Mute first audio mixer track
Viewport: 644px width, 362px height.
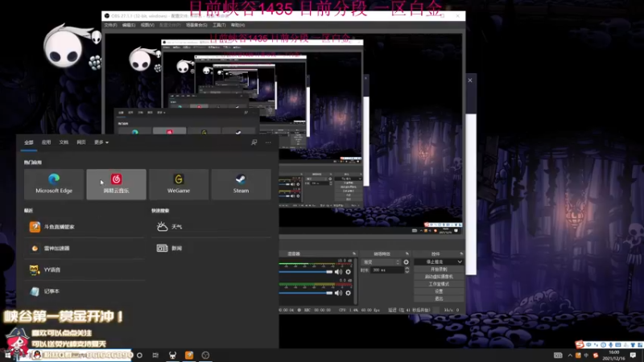point(338,272)
